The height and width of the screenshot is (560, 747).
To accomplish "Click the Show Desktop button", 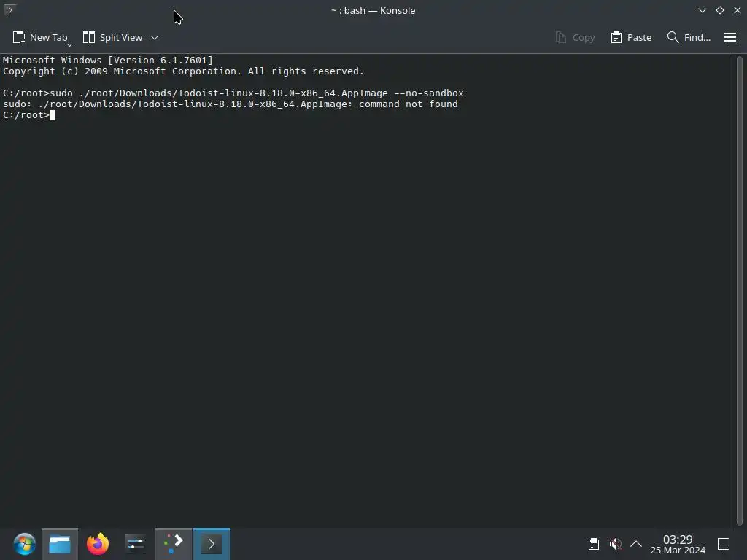I will tap(724, 544).
